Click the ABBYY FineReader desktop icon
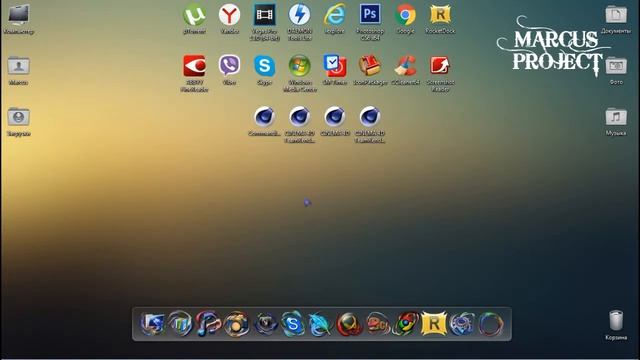This screenshot has width=640, height=360. tap(194, 66)
